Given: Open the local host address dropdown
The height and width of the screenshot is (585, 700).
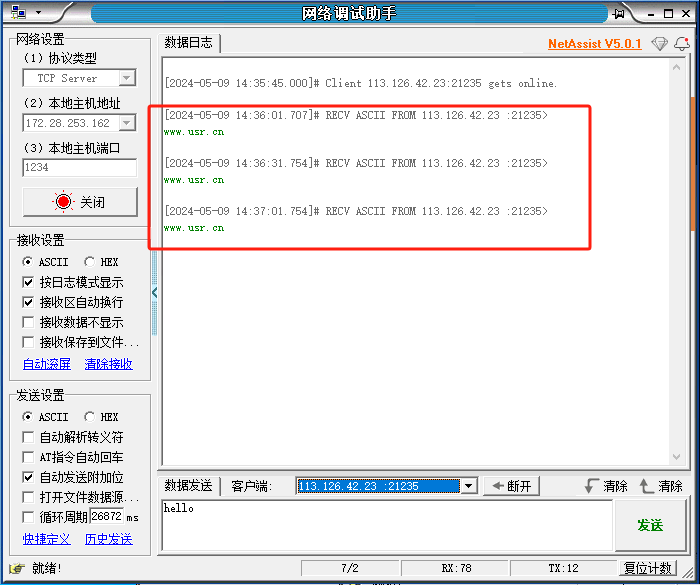Looking at the screenshot, I should (127, 123).
